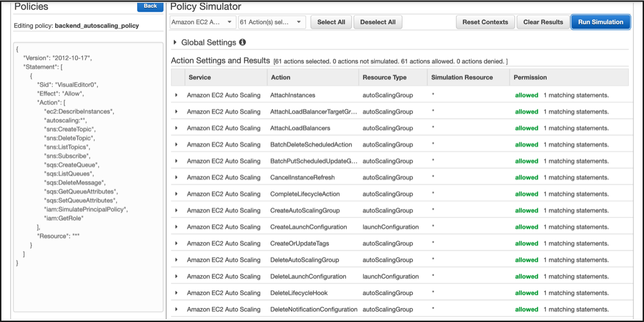644x322 pixels.
Task: Click the "sqs:SetQueueAttributes" action line
Action: 80,201
